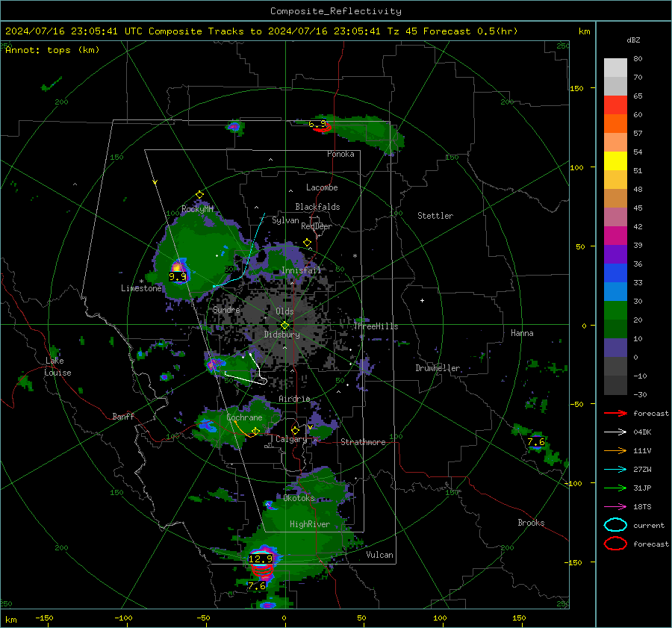
Task: Click the Calgary city label
Action: [x=291, y=439]
